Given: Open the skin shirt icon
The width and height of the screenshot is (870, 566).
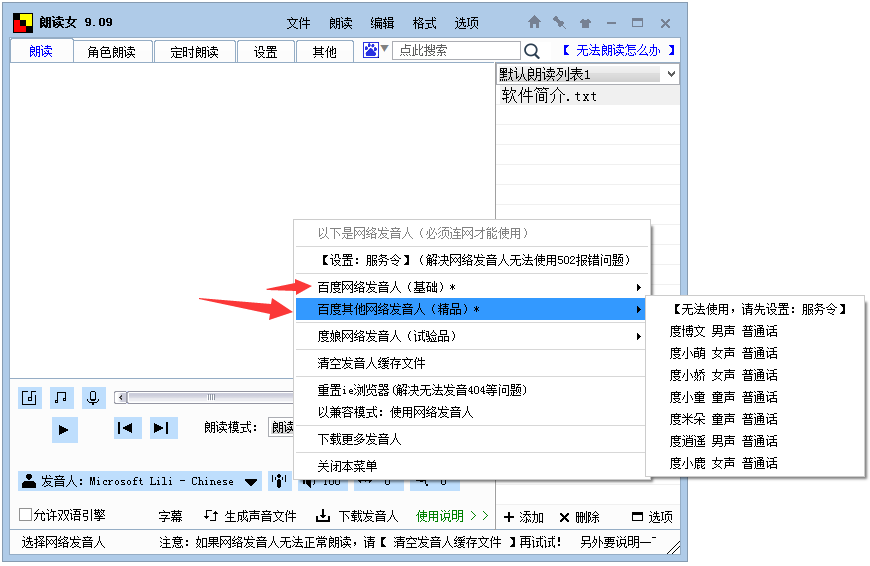Looking at the screenshot, I should tap(585, 23).
